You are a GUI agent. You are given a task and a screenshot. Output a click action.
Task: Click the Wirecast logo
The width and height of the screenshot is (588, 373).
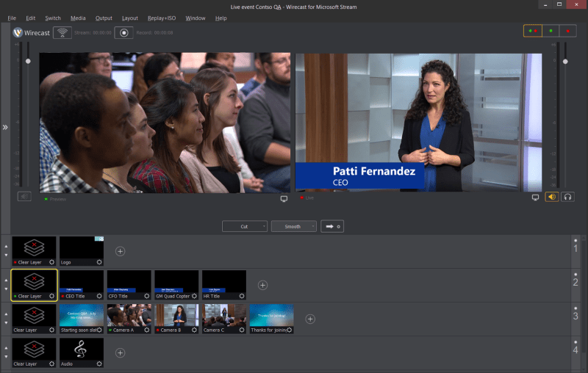32,32
